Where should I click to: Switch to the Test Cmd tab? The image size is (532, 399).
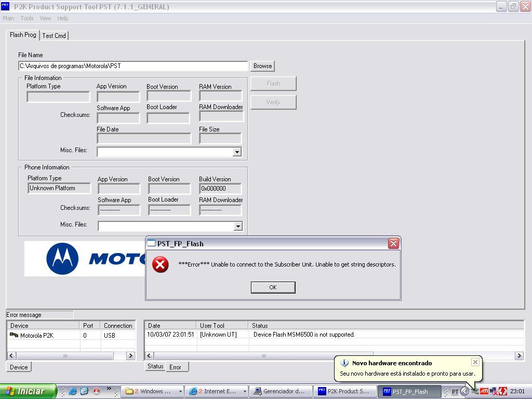[x=54, y=36]
